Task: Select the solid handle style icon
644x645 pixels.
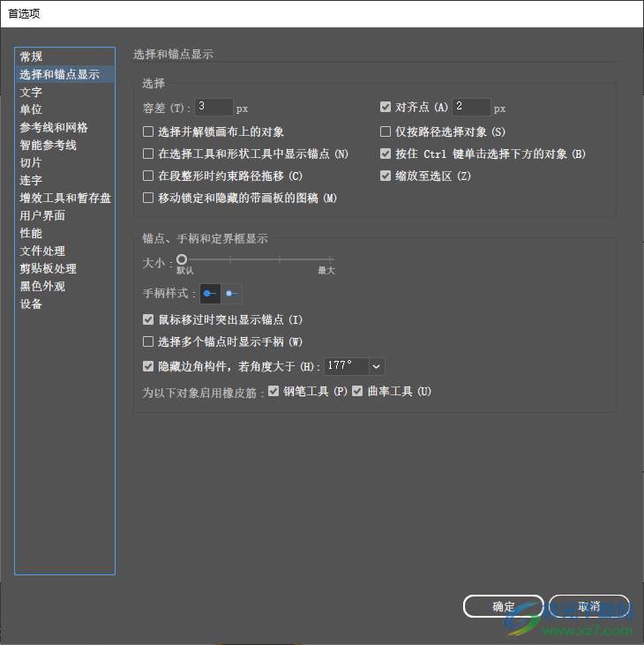Action: coord(210,294)
